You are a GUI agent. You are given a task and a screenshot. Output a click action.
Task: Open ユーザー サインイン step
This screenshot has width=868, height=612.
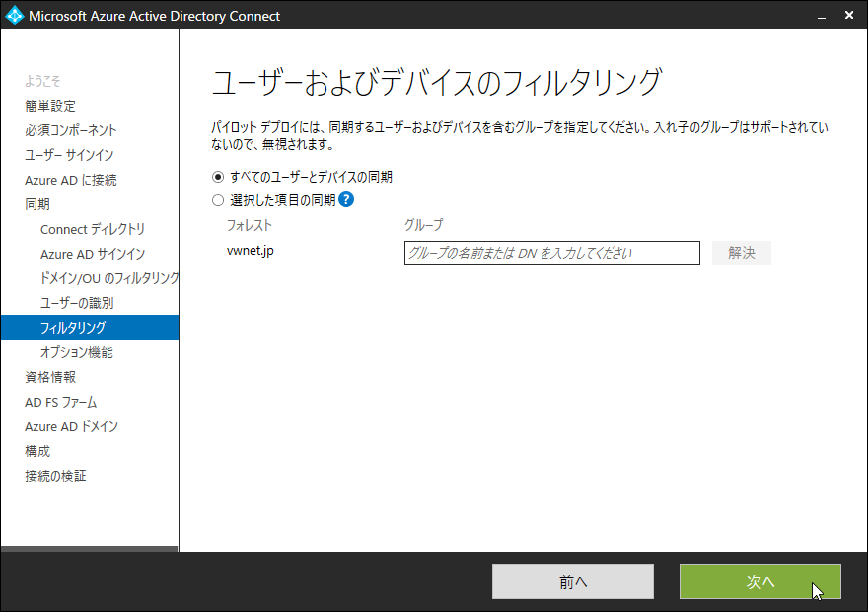69,155
